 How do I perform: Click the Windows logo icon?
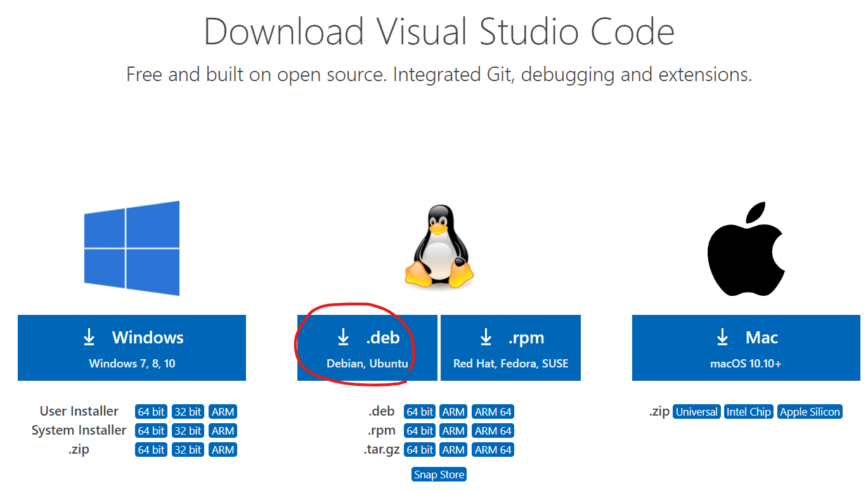coord(132,248)
